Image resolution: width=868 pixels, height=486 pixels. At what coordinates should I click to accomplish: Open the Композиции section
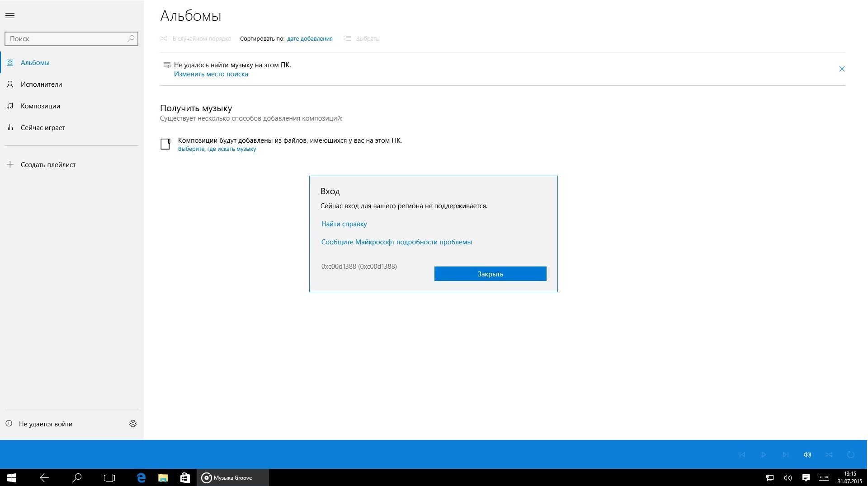(71, 106)
